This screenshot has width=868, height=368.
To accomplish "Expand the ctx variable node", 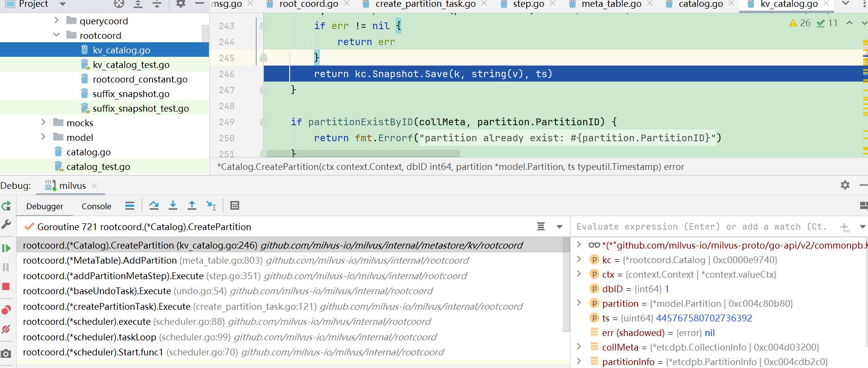I will 579,274.
